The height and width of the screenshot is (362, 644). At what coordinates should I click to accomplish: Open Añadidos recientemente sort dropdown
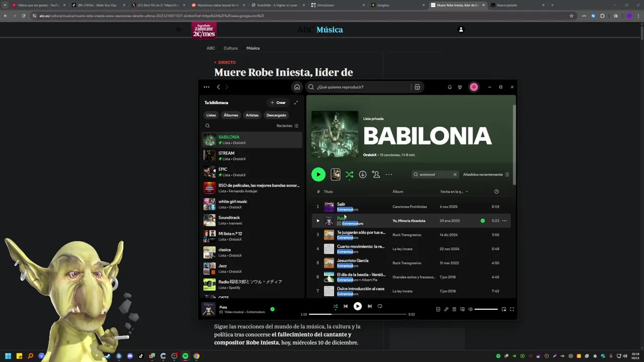click(x=486, y=174)
